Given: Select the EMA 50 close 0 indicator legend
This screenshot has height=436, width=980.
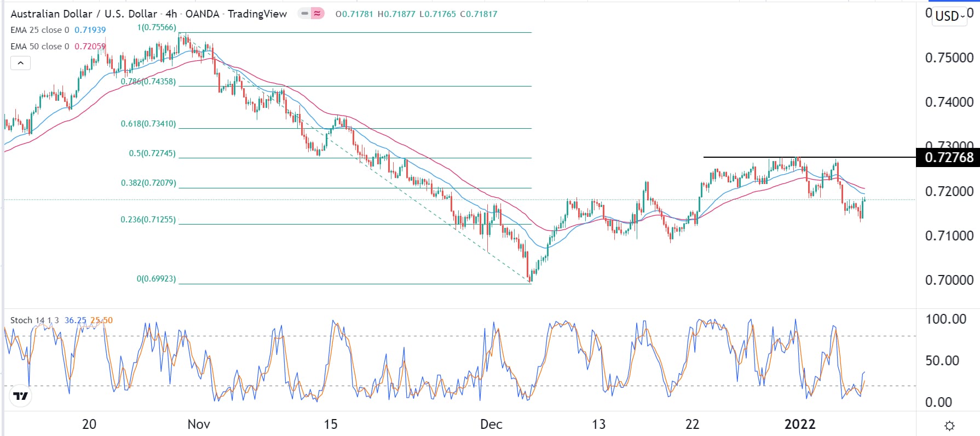Looking at the screenshot, I should pos(40,47).
